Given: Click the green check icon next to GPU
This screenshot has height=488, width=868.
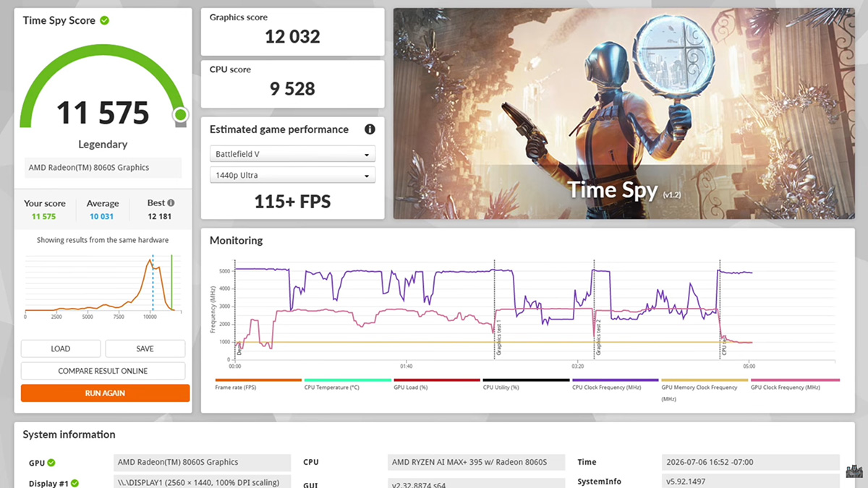Looking at the screenshot, I should [x=51, y=463].
